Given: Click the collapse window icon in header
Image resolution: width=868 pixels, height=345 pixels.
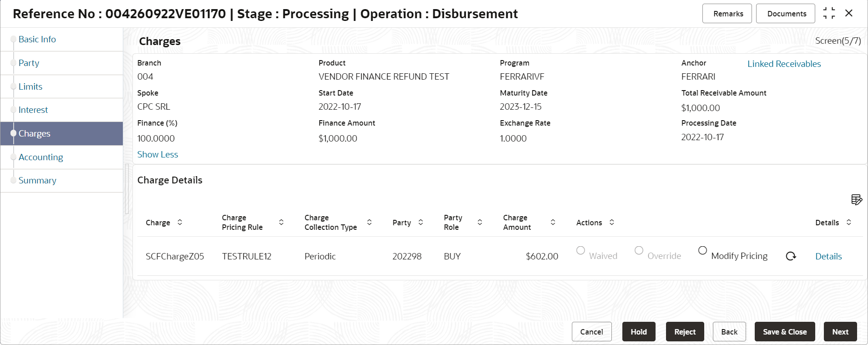Looking at the screenshot, I should point(829,13).
